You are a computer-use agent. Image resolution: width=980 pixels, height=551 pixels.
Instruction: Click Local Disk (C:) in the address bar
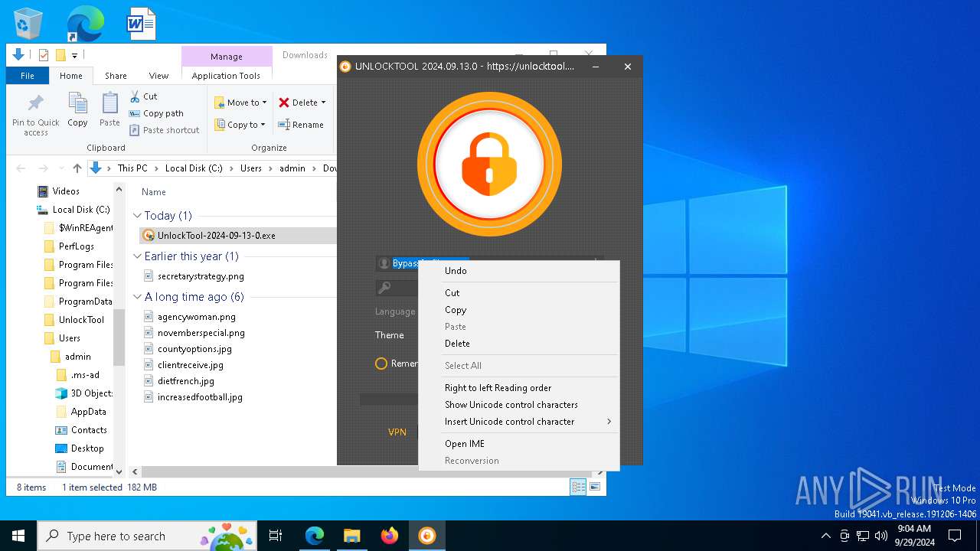pyautogui.click(x=194, y=168)
